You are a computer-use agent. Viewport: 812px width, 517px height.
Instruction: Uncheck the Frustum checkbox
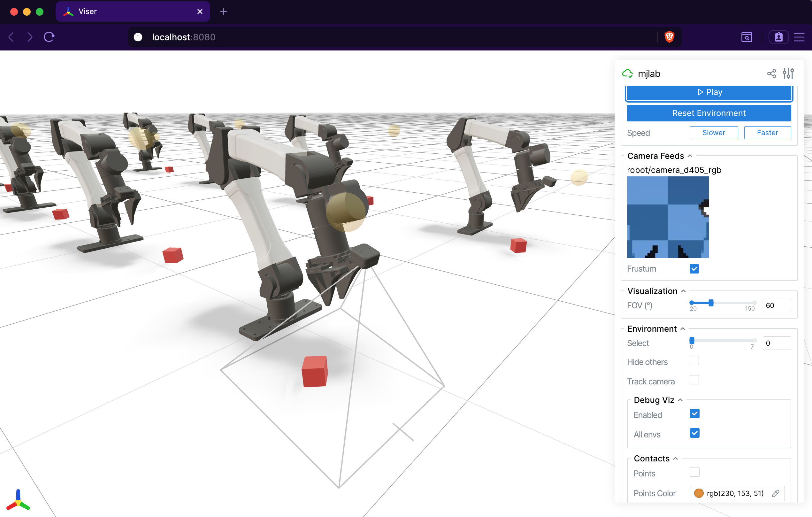point(694,269)
